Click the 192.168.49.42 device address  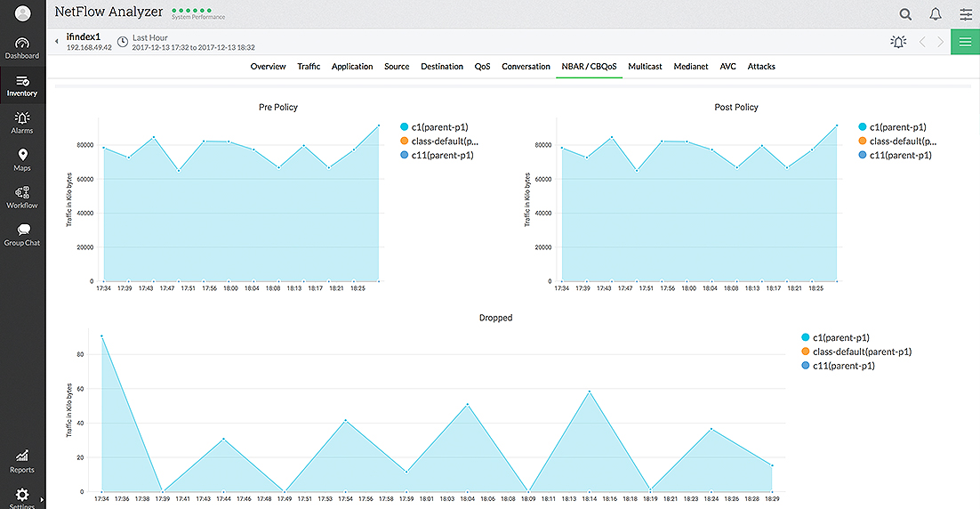click(x=90, y=47)
